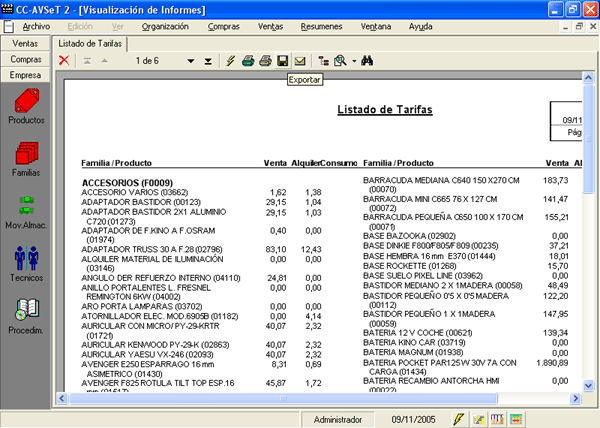Toggle the group tree icon

pos(324,61)
